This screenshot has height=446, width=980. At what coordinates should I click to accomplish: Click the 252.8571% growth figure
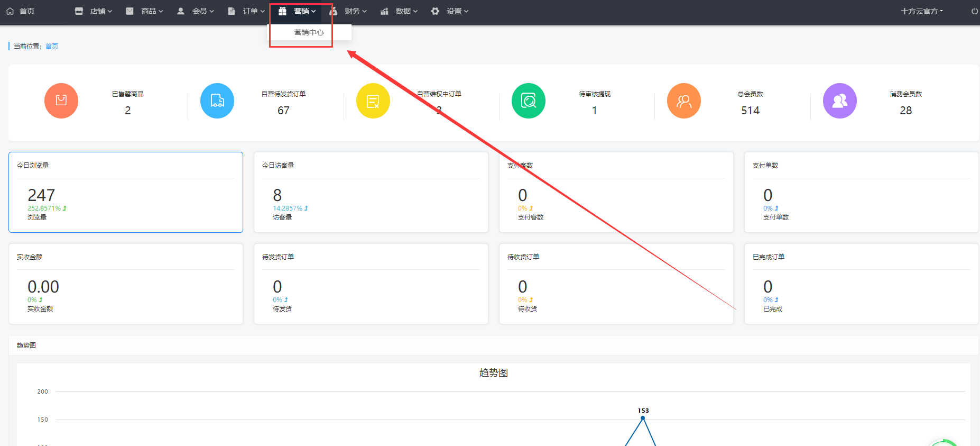pyautogui.click(x=44, y=208)
